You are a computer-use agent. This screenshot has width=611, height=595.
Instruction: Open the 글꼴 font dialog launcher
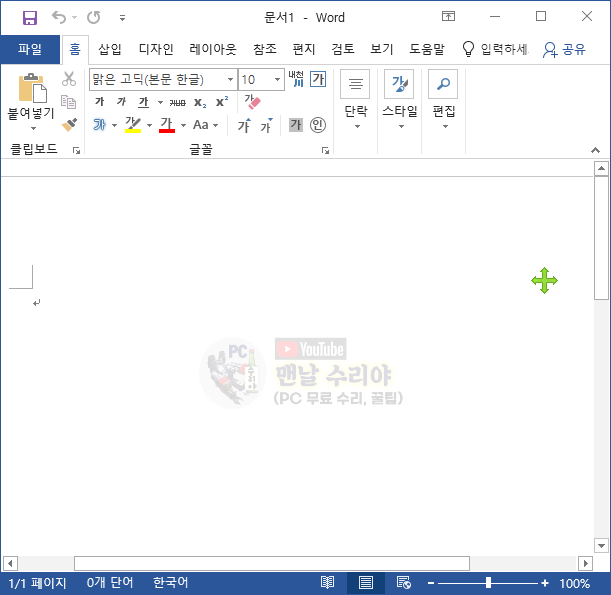point(325,150)
